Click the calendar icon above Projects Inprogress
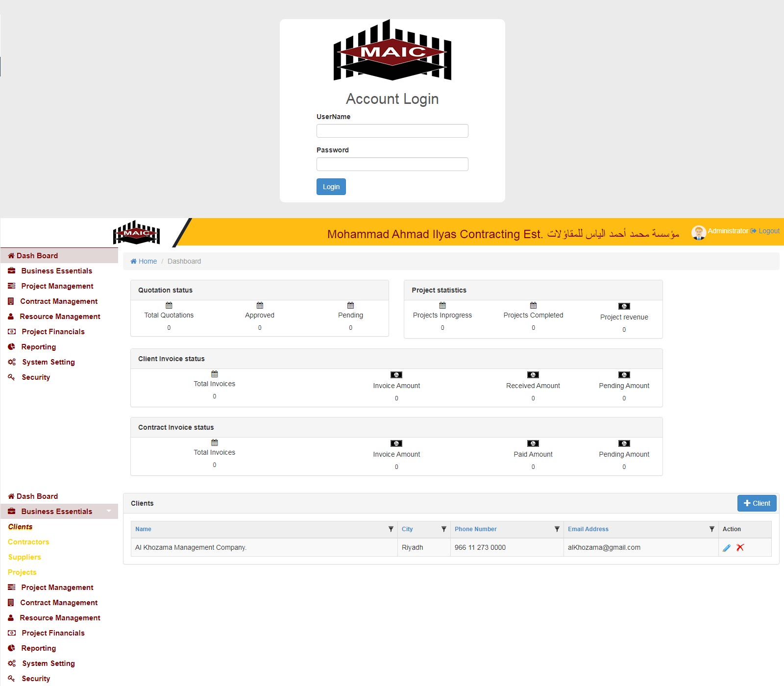 tap(442, 305)
